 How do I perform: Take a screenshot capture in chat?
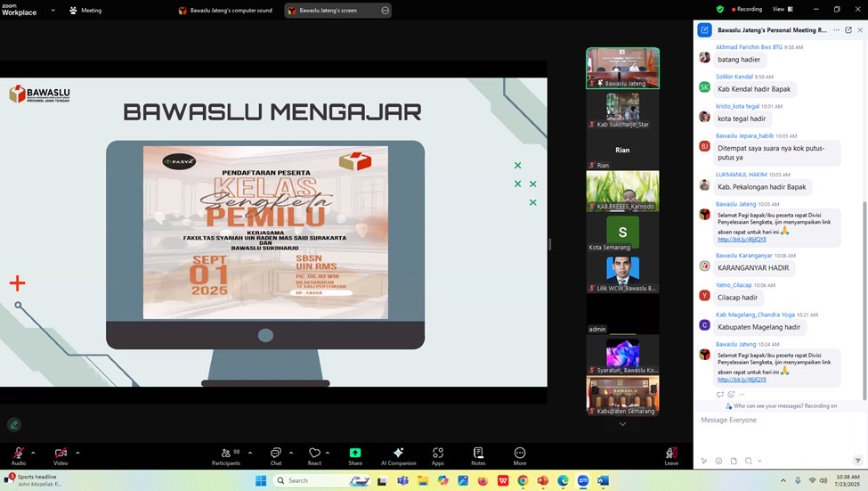tap(749, 461)
